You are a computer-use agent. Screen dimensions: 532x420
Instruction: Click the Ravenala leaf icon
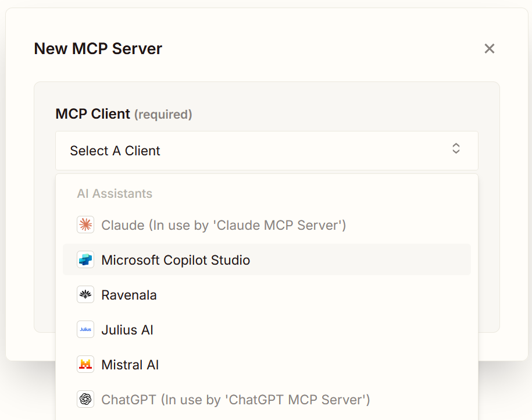point(85,295)
